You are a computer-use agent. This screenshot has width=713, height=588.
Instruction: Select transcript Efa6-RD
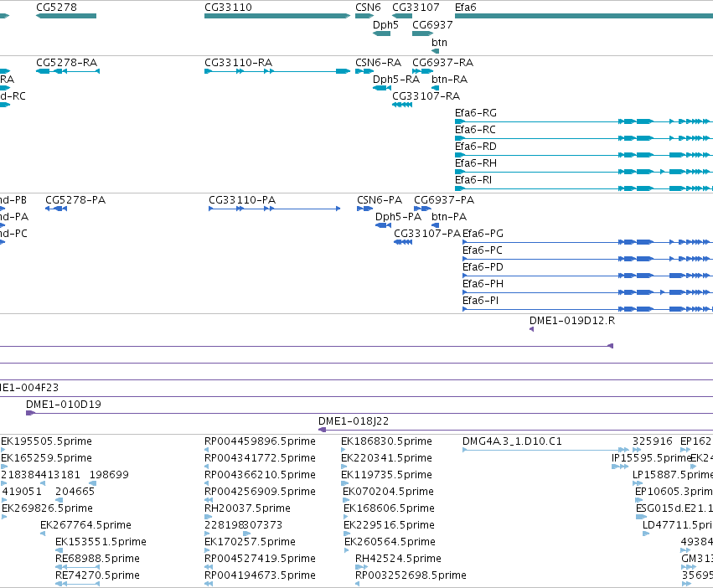click(476, 147)
